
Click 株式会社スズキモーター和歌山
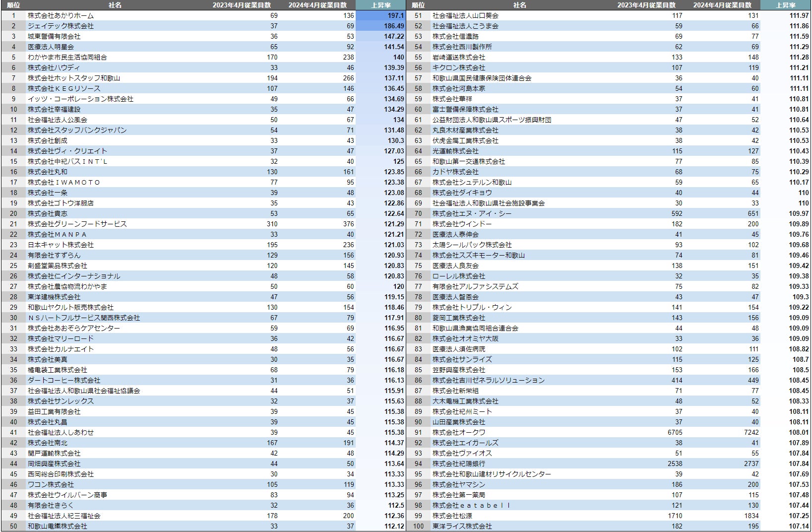(x=479, y=255)
